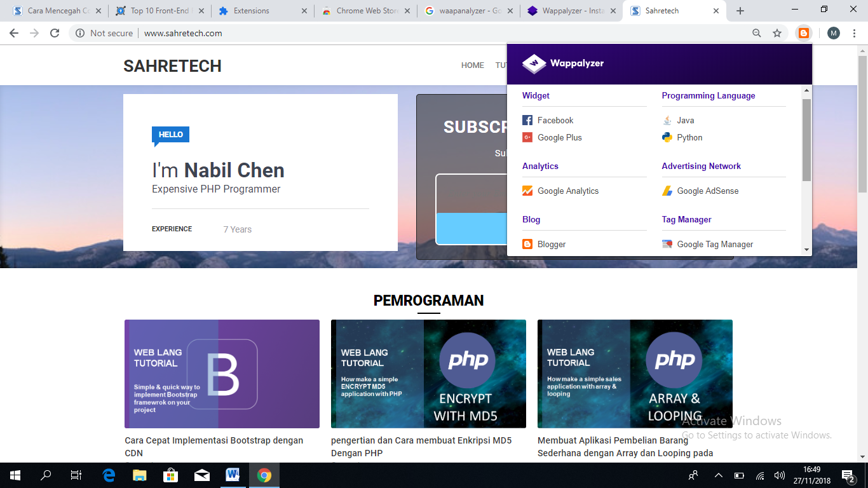Open the Google Tag Manager link
Viewport: 868px width, 488px height.
point(715,244)
